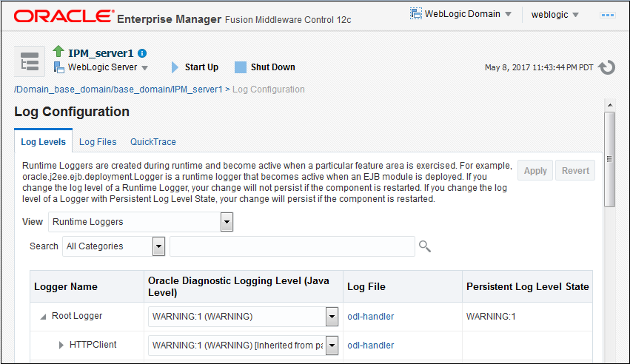
Task: Click the scrollbar up arrow
Action: pyautogui.click(x=610, y=105)
